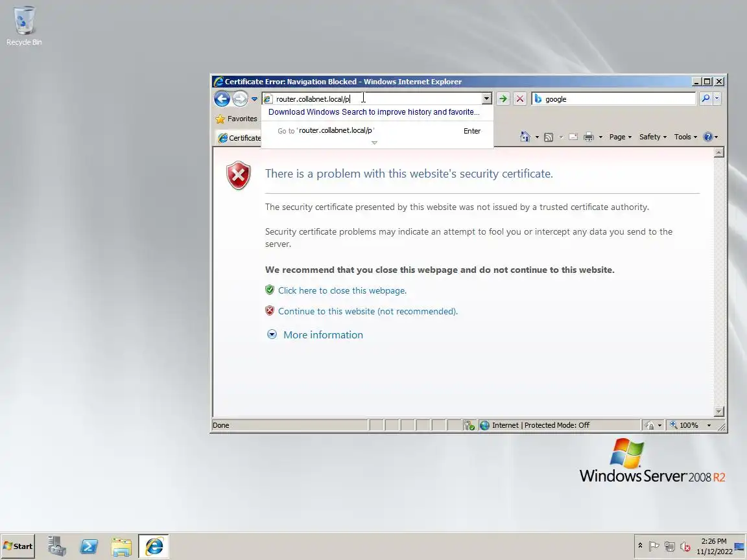
Task: Click the privacy lock status icon
Action: [x=650, y=425]
